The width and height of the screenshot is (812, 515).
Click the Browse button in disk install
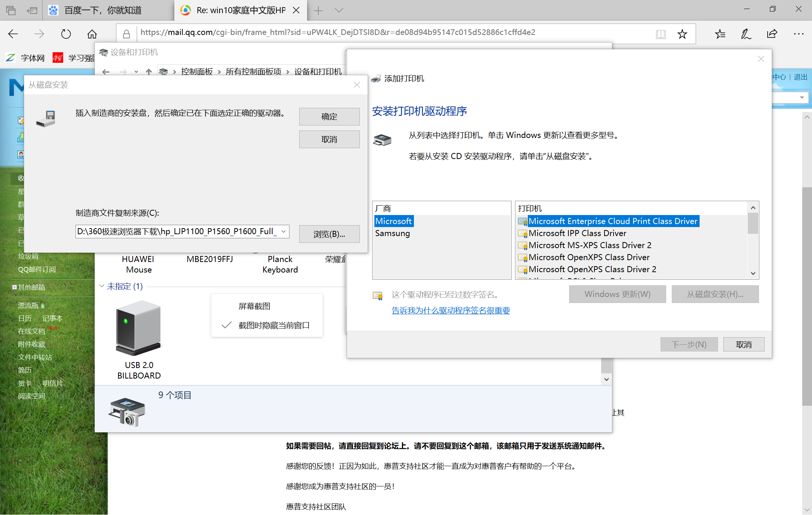[x=329, y=234]
